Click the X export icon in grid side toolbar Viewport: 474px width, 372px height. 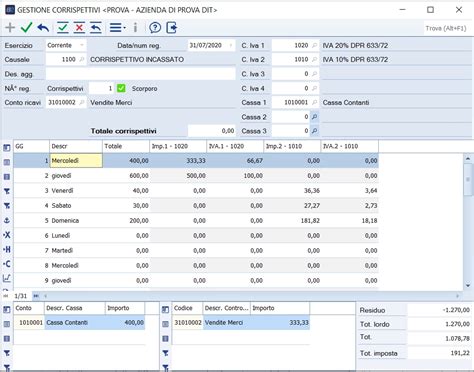(x=7, y=235)
